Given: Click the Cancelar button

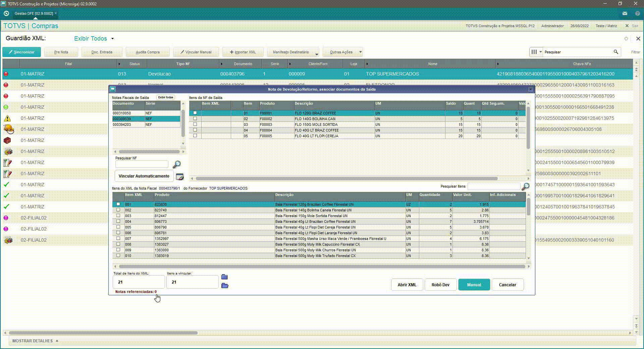Looking at the screenshot, I should click(x=507, y=285).
